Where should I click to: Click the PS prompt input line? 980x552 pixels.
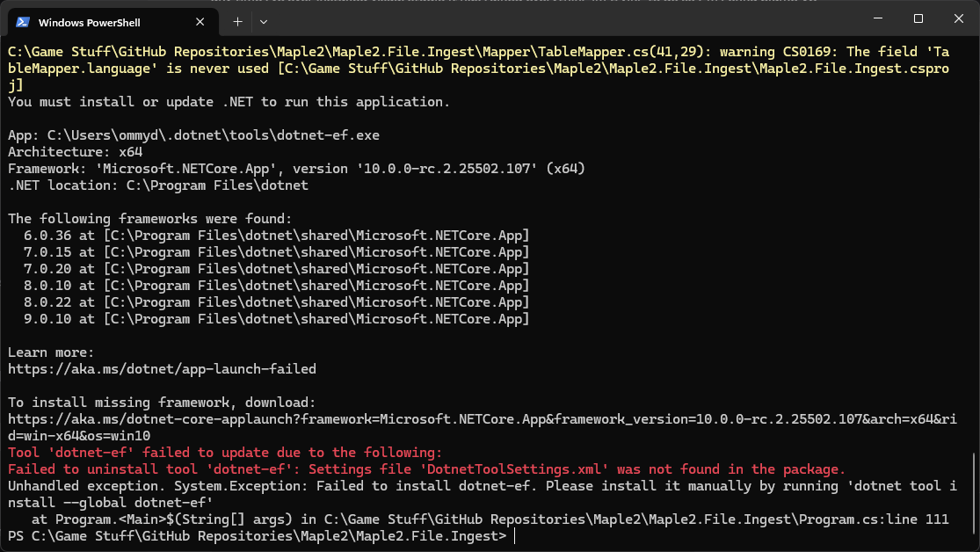click(x=261, y=536)
